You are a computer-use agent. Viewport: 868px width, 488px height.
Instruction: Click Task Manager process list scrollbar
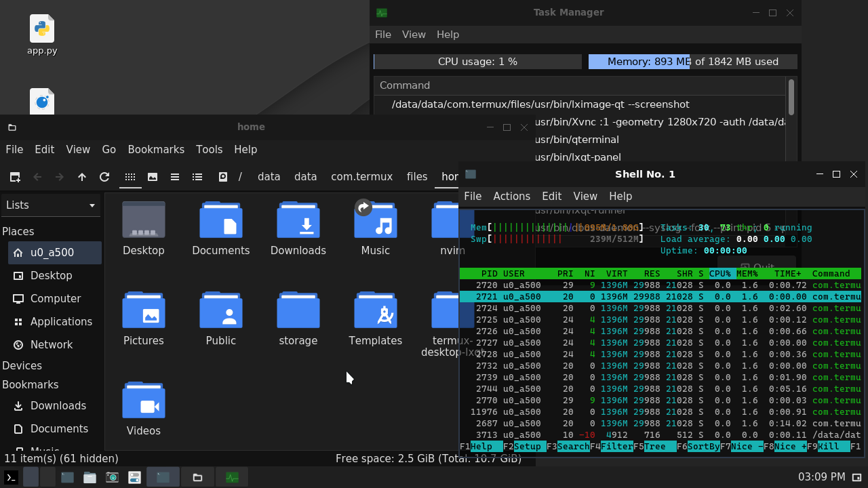point(791,97)
